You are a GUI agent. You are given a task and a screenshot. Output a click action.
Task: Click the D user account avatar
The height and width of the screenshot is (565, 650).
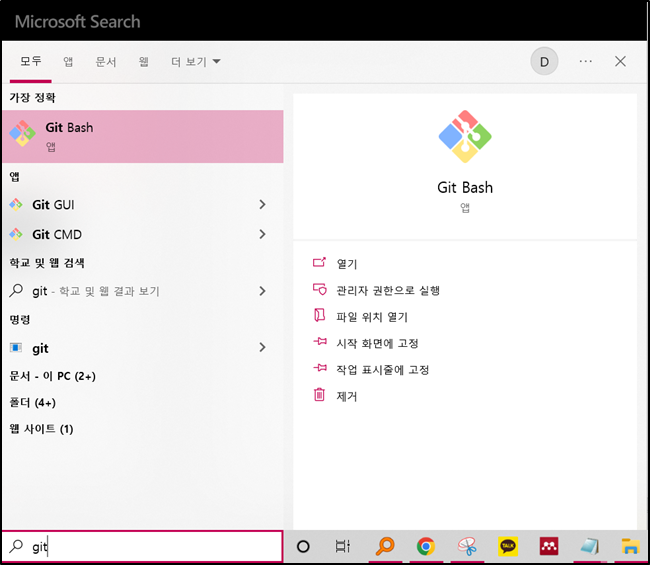[x=544, y=61]
